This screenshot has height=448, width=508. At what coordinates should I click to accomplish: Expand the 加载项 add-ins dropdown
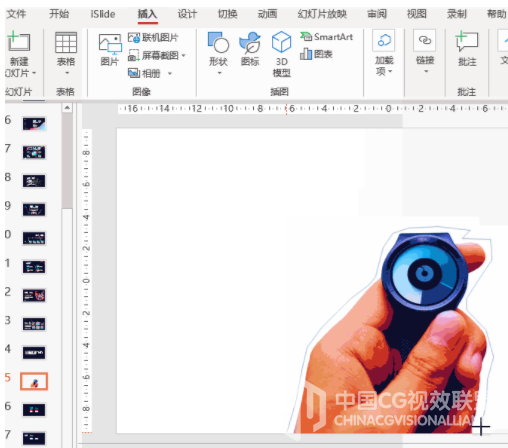tap(390, 71)
